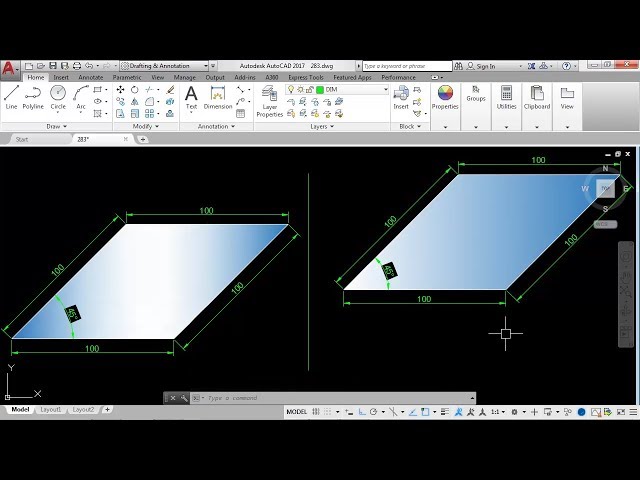
Task: Pick the Arc tool
Action: pos(81,95)
